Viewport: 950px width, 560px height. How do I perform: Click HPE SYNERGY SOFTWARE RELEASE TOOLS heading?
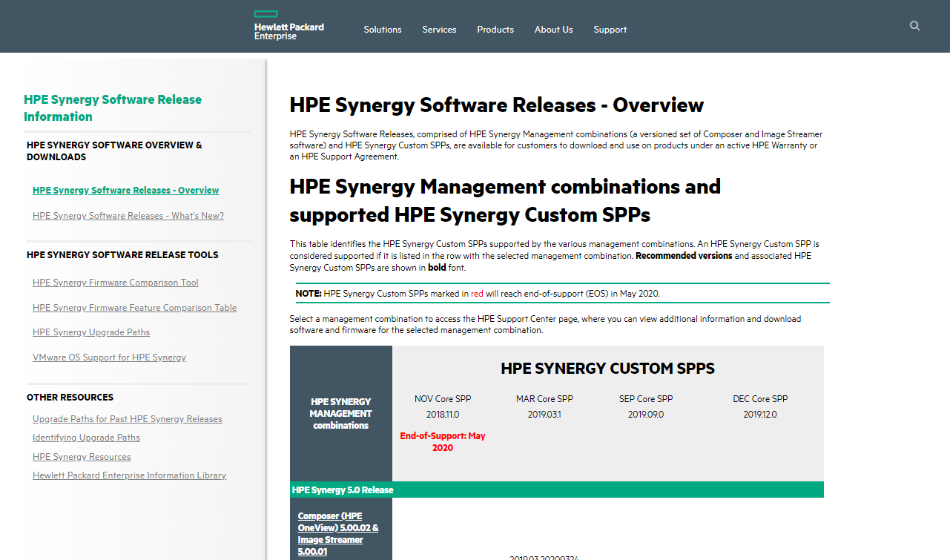122,254
